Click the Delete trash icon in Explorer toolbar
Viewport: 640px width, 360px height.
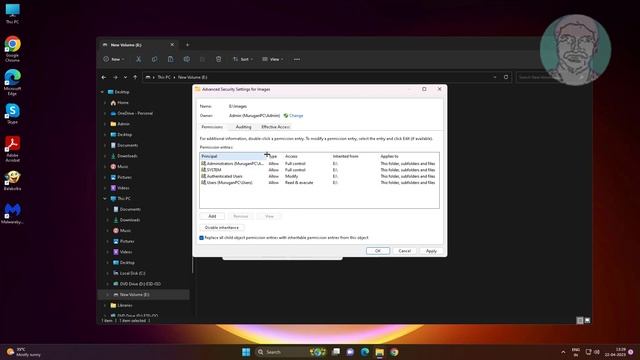(219, 59)
